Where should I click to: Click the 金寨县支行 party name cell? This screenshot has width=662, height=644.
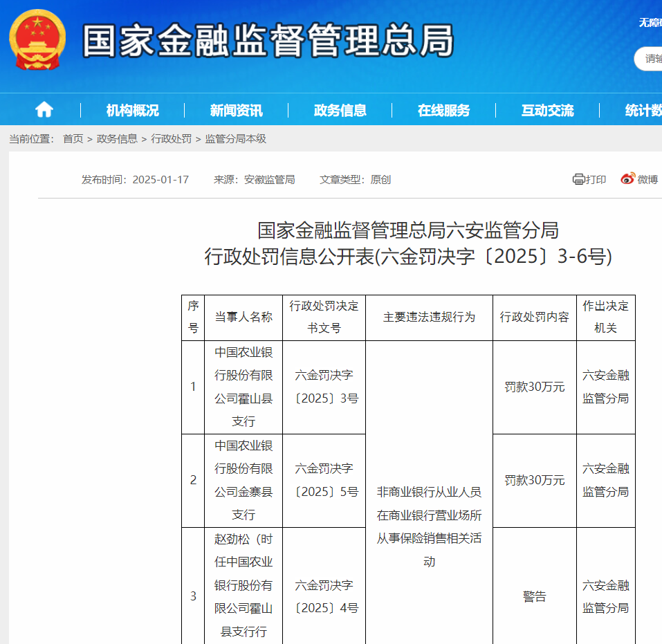tap(243, 480)
